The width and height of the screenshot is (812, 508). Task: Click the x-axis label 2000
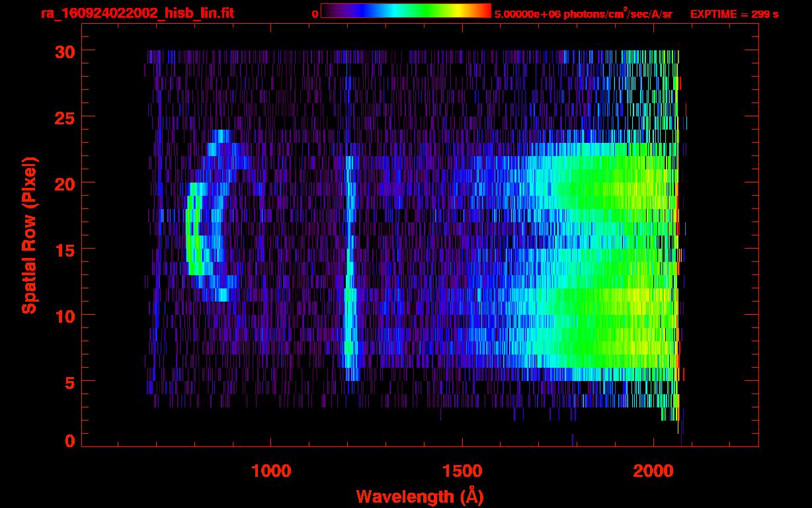click(x=653, y=470)
